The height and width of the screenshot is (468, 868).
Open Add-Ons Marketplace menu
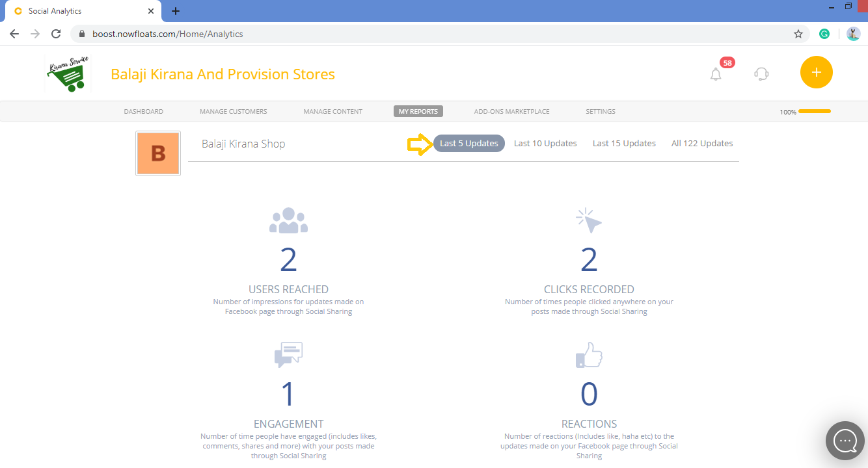coord(511,112)
